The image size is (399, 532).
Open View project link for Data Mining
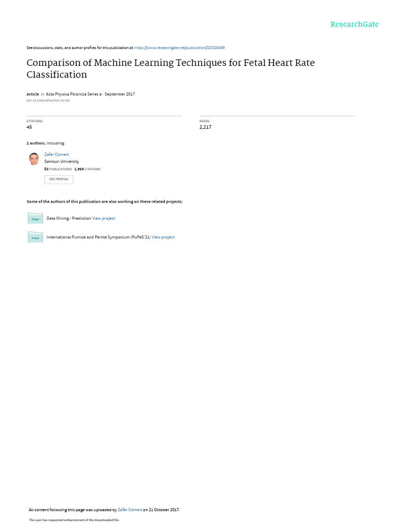[x=104, y=218]
